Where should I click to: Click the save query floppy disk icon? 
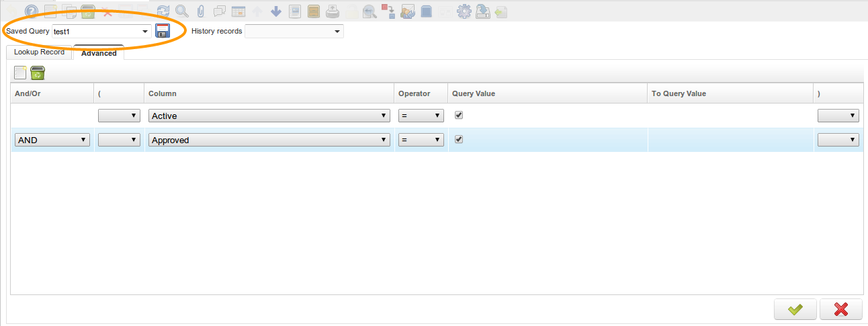click(162, 31)
